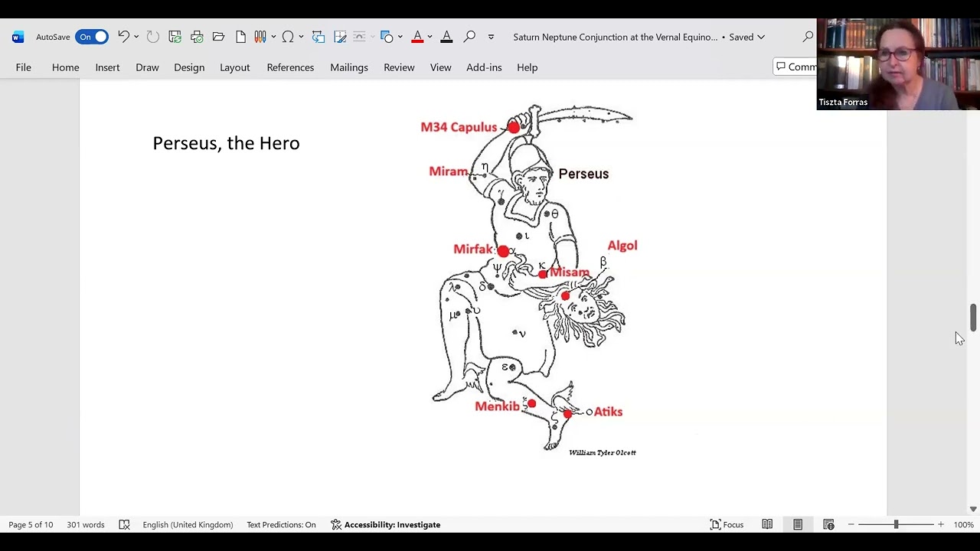Screen dimensions: 980x551
Task: Click the zoom out minus button
Action: pyautogui.click(x=851, y=525)
